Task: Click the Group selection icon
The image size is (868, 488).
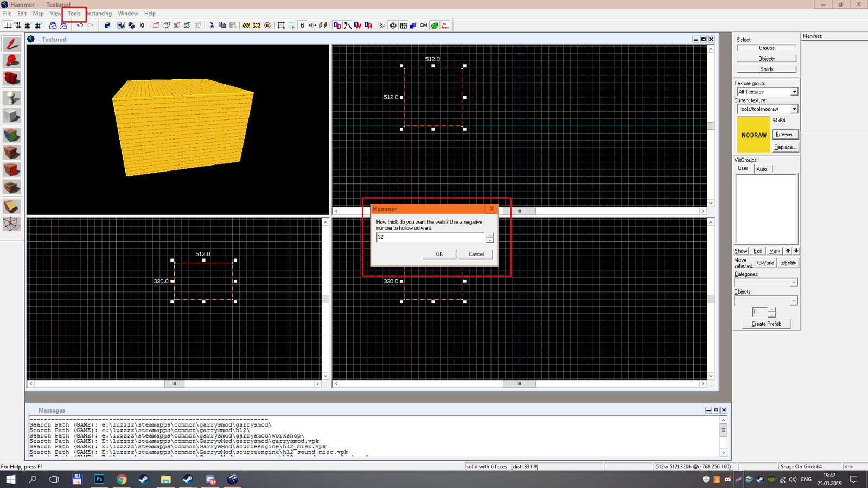Action: click(121, 25)
